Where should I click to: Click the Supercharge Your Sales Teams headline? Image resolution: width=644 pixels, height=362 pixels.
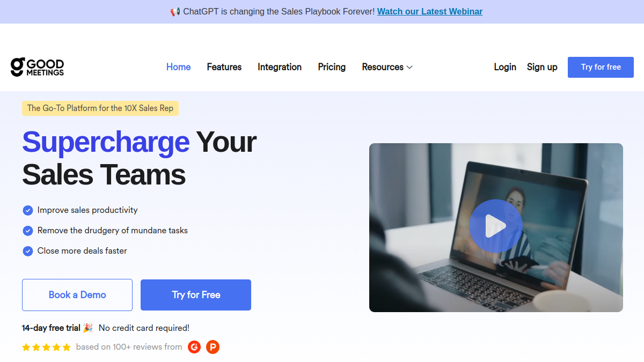click(140, 158)
